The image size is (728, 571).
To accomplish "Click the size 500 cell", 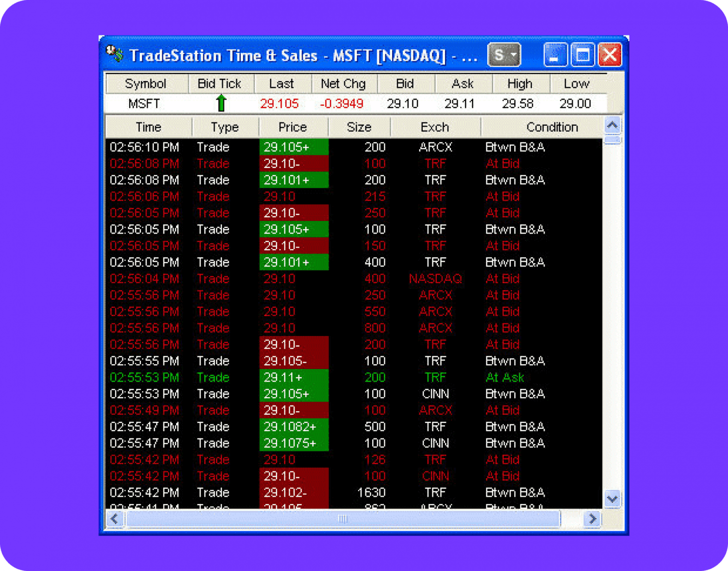I will tap(375, 427).
